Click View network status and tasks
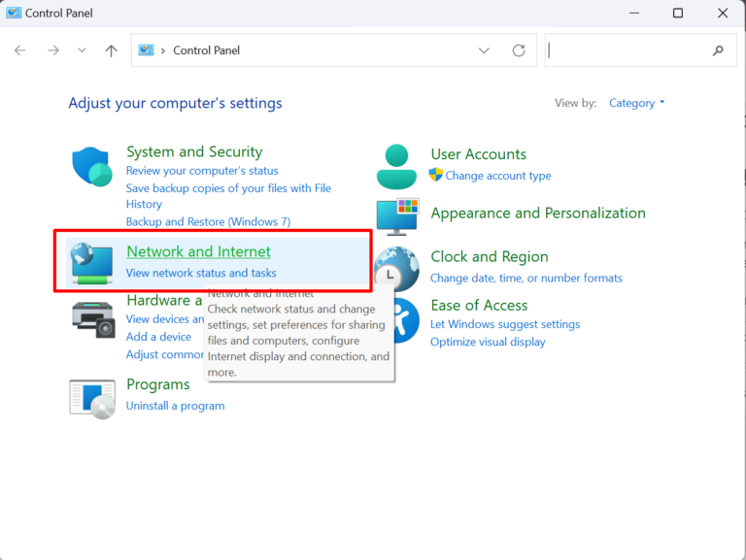 [201, 273]
